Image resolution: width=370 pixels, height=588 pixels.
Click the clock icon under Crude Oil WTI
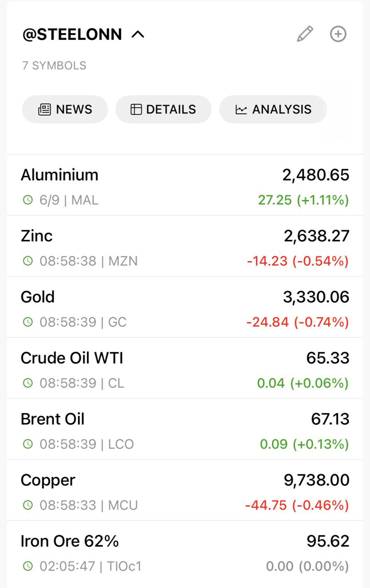(x=28, y=383)
